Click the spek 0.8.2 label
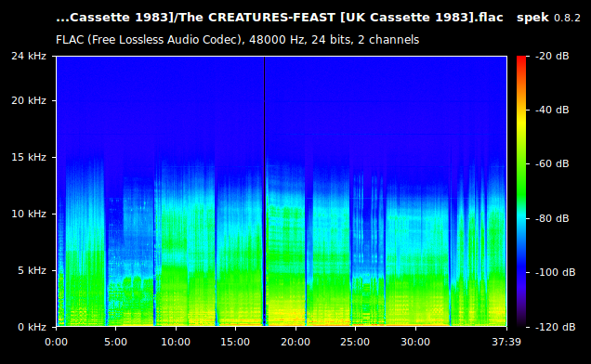Image resolution: width=591 pixels, height=364 pixels. tap(548, 18)
